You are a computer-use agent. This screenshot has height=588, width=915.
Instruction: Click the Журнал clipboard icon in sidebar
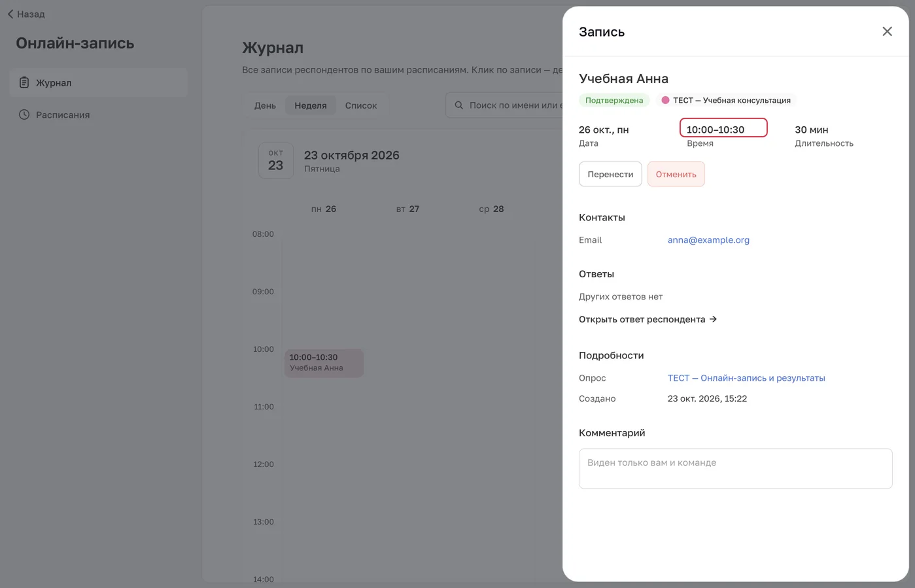[24, 82]
